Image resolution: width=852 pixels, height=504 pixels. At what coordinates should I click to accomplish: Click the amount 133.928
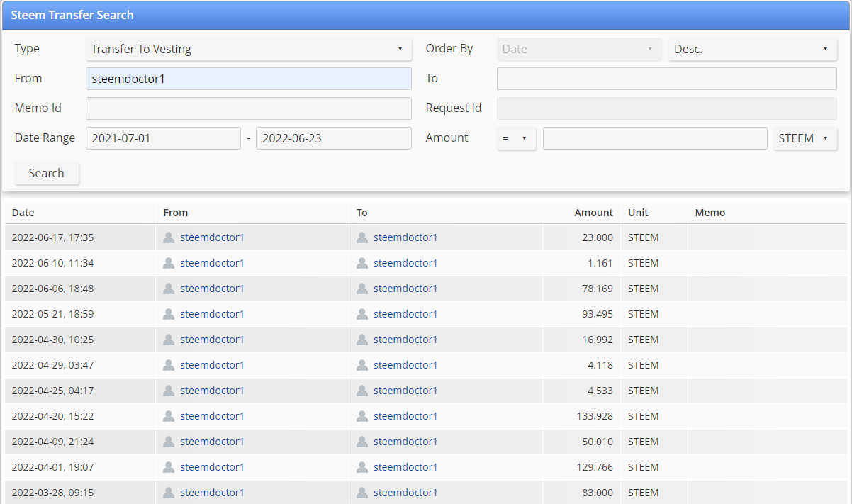tap(595, 416)
